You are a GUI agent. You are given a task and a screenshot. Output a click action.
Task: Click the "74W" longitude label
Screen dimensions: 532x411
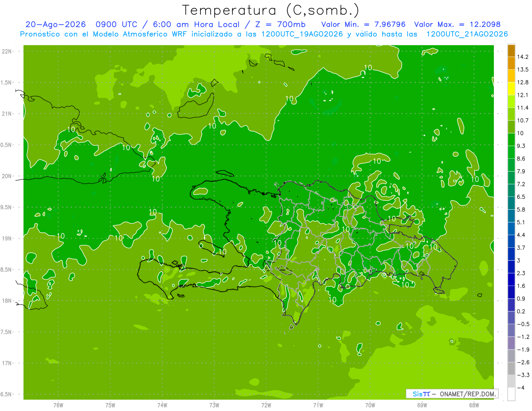click(x=162, y=405)
